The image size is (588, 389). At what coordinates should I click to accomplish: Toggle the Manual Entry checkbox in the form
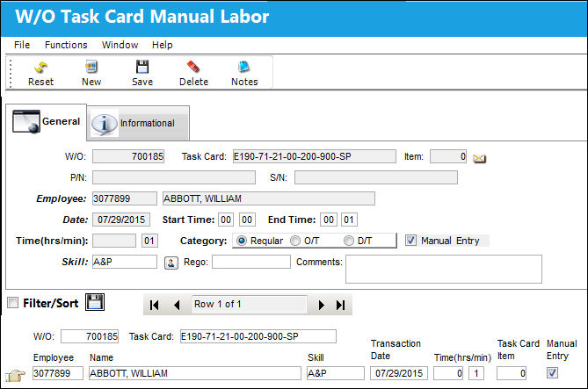(410, 241)
